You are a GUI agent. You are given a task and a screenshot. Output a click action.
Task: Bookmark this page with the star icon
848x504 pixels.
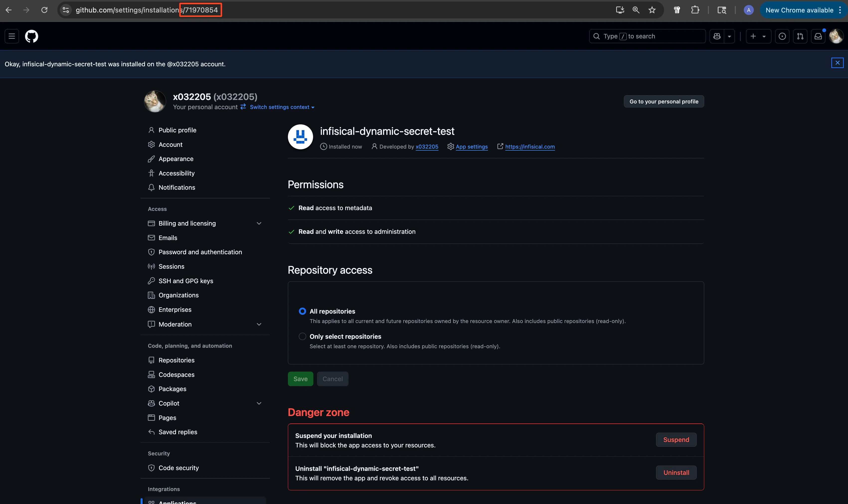pos(652,10)
